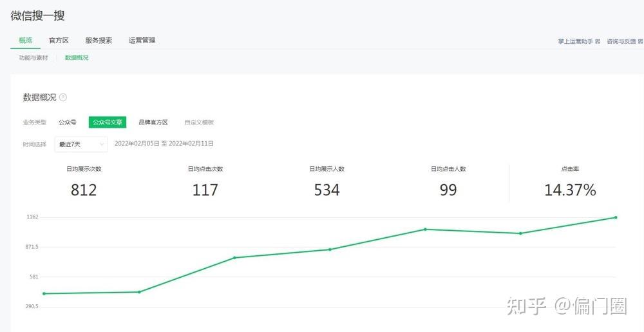The height and width of the screenshot is (332, 644).
Task: Choose the 品牌官方区 business type
Action: point(153,122)
